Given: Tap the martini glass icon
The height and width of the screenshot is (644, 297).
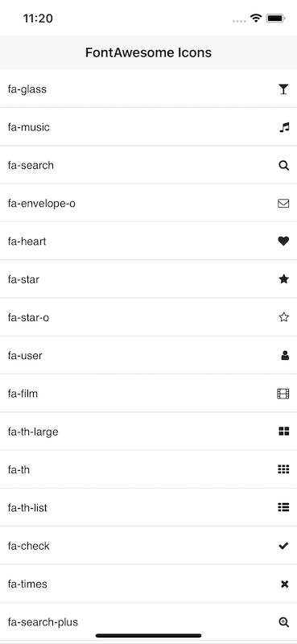Looking at the screenshot, I should 283,89.
